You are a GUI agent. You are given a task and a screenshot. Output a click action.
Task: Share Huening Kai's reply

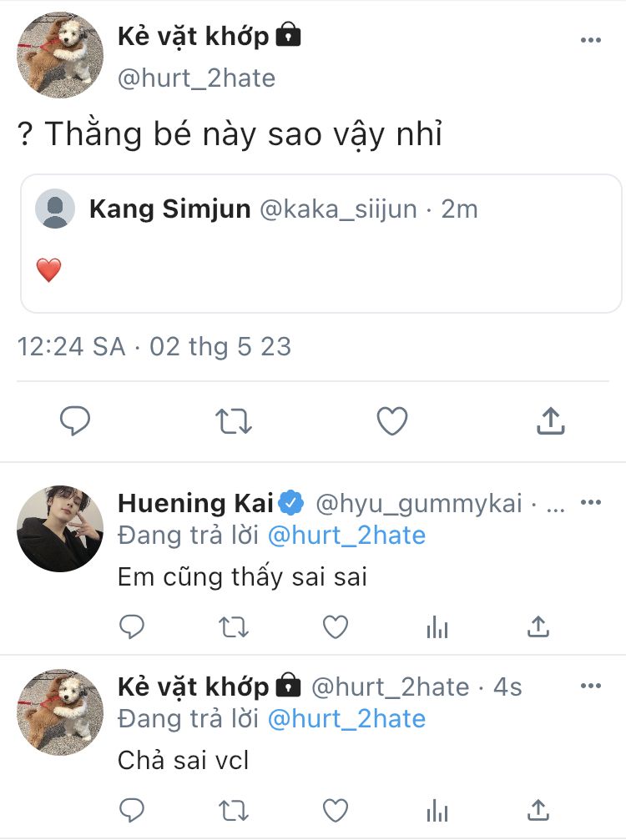click(539, 626)
